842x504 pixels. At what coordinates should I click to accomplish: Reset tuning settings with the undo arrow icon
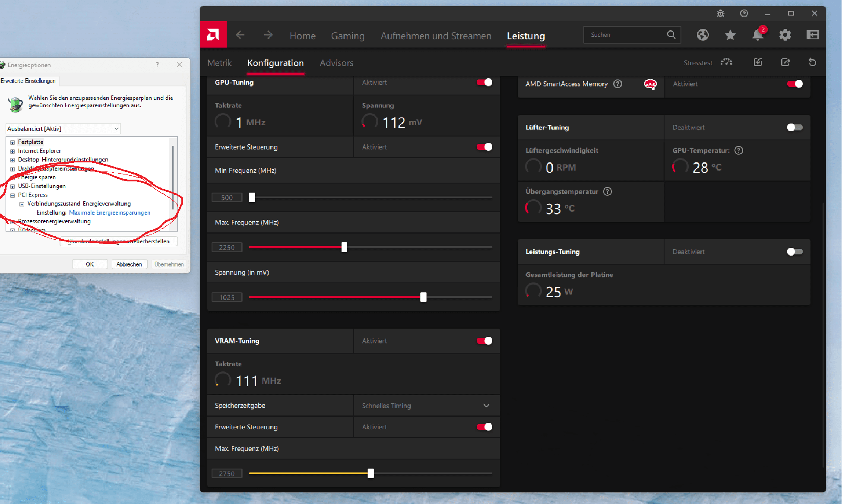tap(812, 62)
